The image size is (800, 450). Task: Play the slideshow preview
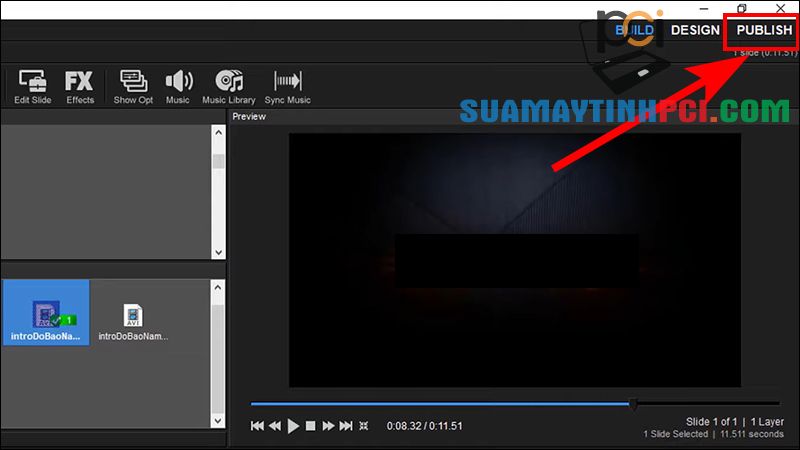click(293, 426)
